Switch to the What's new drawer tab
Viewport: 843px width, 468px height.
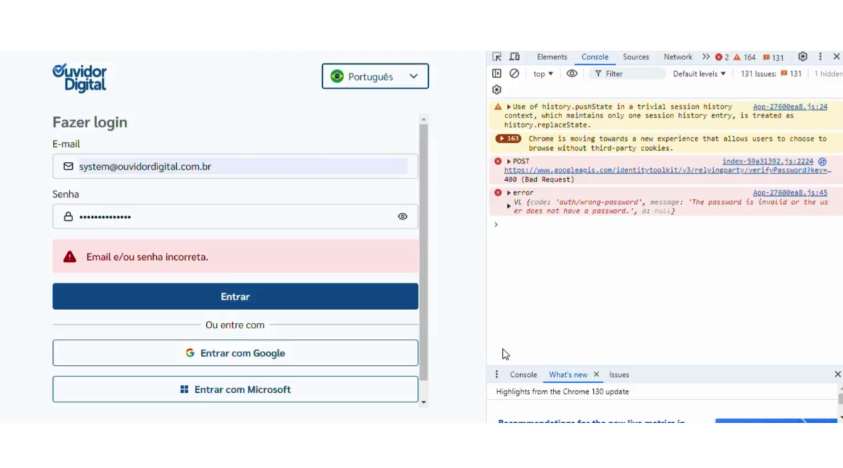tap(568, 374)
